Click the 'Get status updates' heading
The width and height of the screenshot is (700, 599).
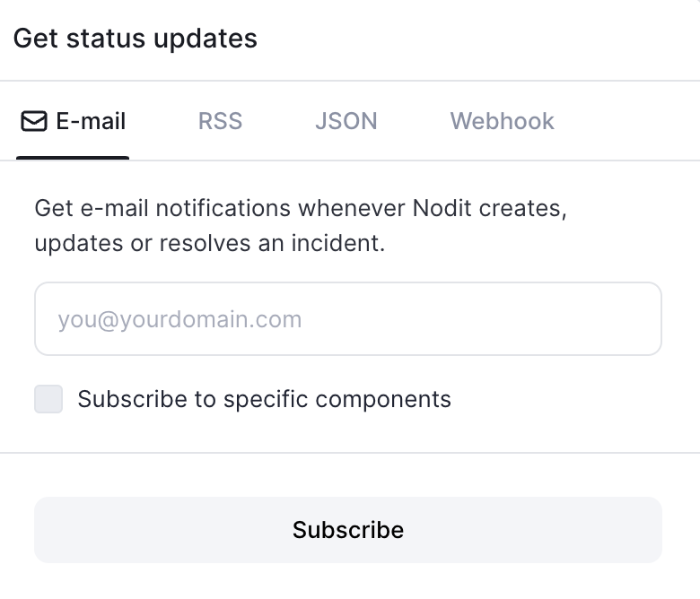pos(136,39)
